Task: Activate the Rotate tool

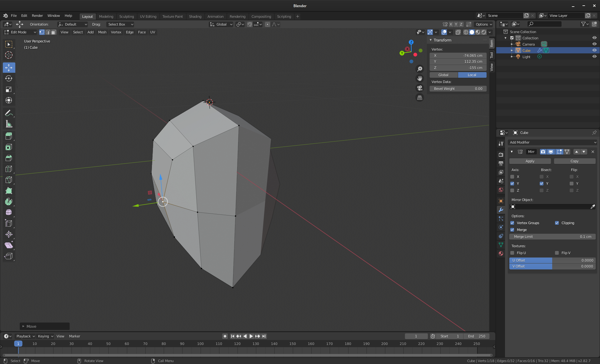Action: click(9, 78)
